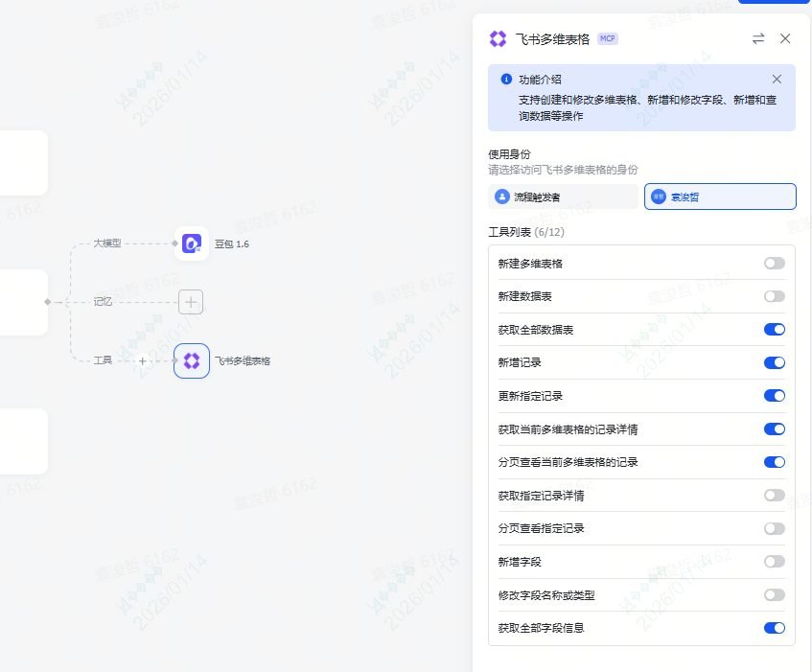812x672 pixels.
Task: Select the 飞书多维表格 tool node icon
Action: pos(191,360)
